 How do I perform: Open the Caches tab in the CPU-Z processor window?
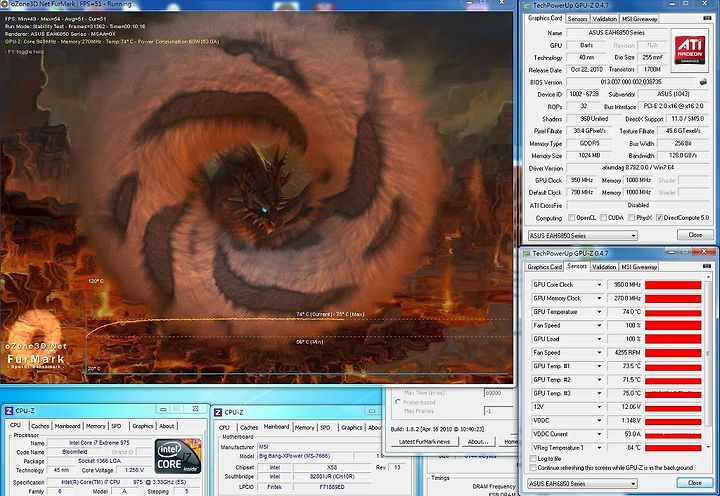pos(40,426)
